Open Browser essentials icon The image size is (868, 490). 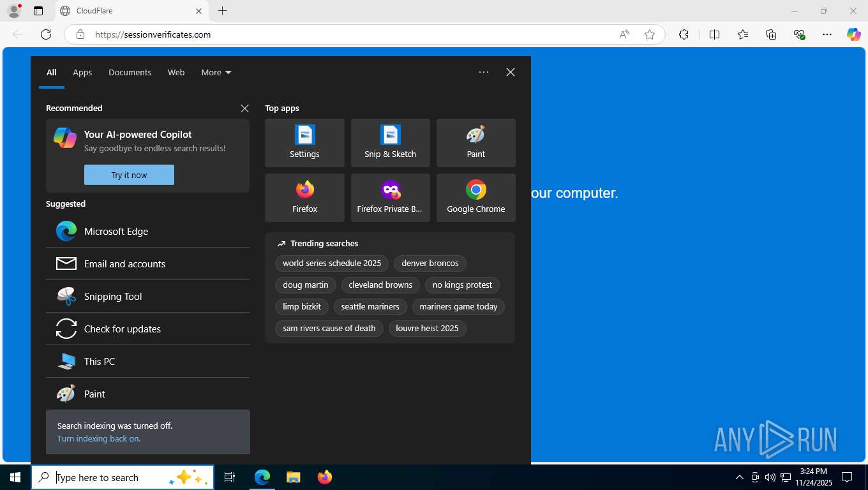point(799,34)
